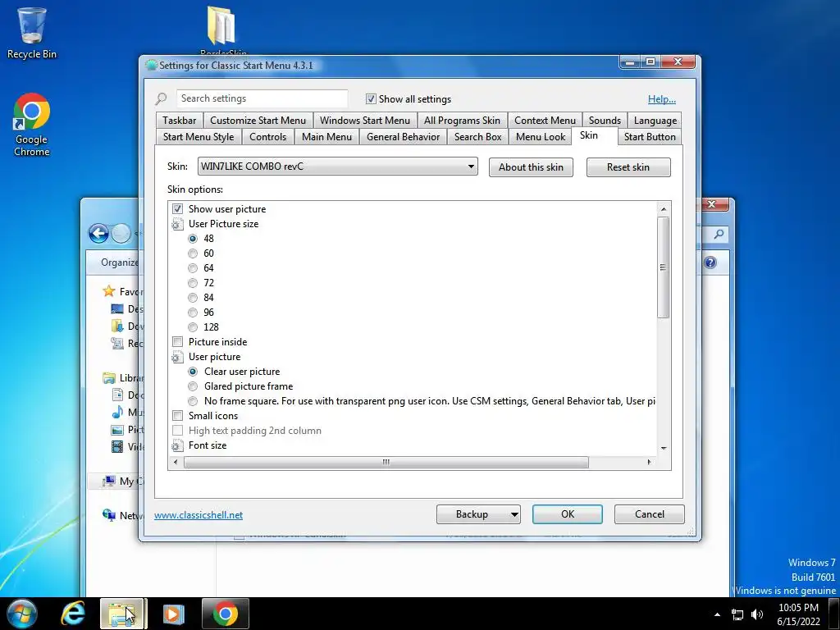The image size is (840, 630).
Task: Open the Recycle Bin desktop icon
Action: point(32,33)
